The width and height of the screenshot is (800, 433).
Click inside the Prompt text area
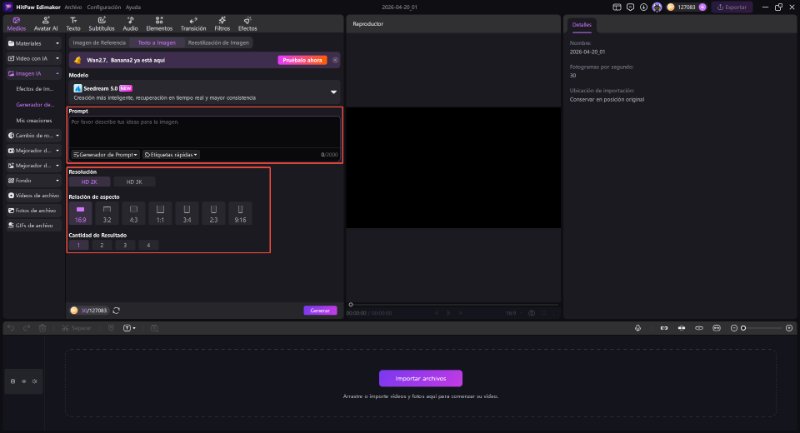click(x=204, y=132)
